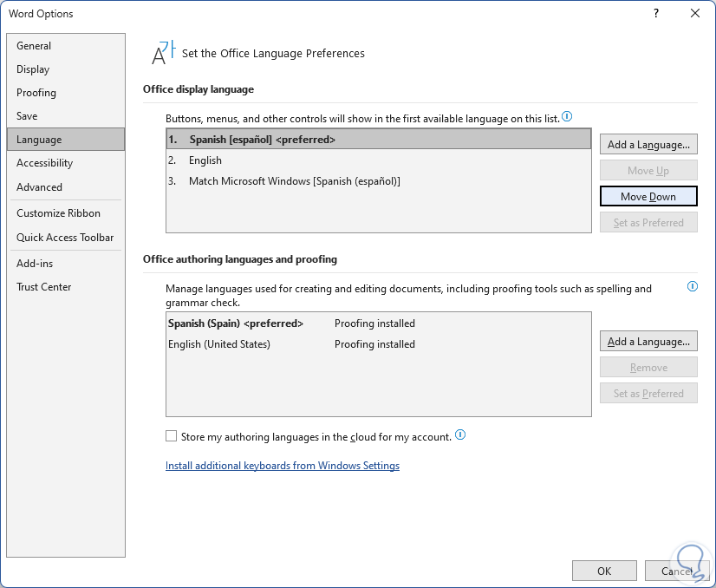
Task: Select the Accessibility category
Action: [x=44, y=163]
